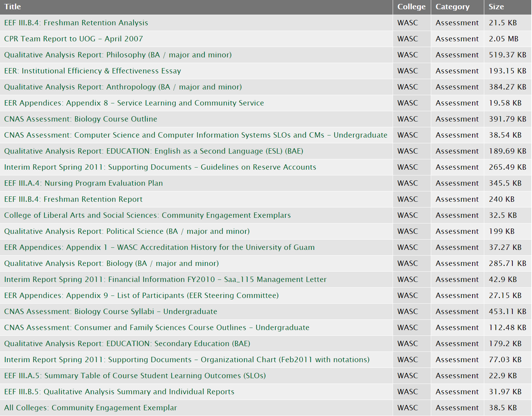
Task: Click Assessment in the Saa_115 Management Letter row
Action: (x=457, y=279)
